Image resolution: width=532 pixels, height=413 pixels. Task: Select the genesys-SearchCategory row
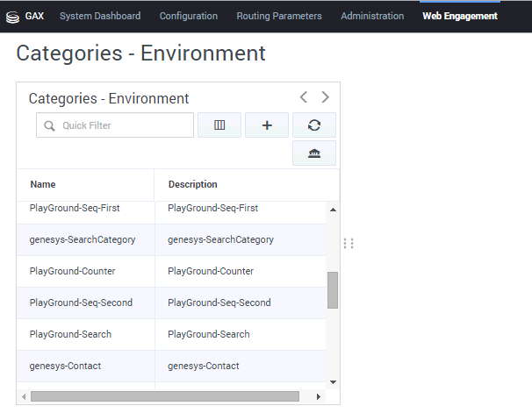coord(171,240)
